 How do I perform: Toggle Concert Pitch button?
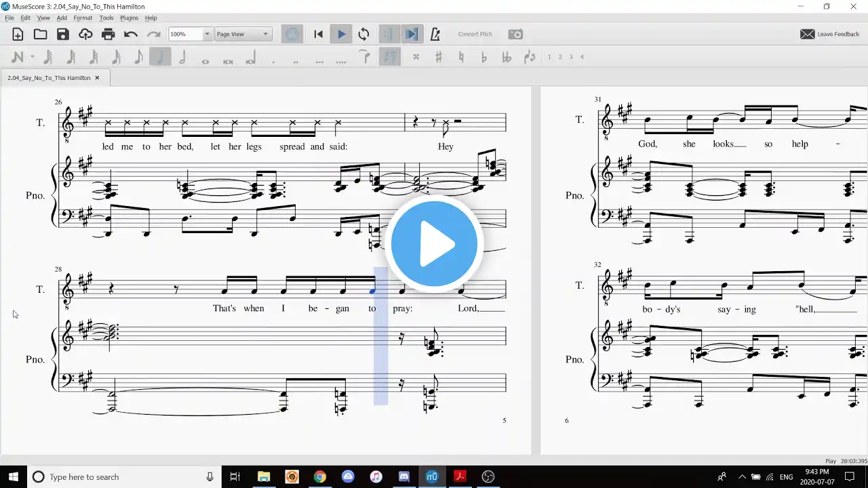(475, 34)
